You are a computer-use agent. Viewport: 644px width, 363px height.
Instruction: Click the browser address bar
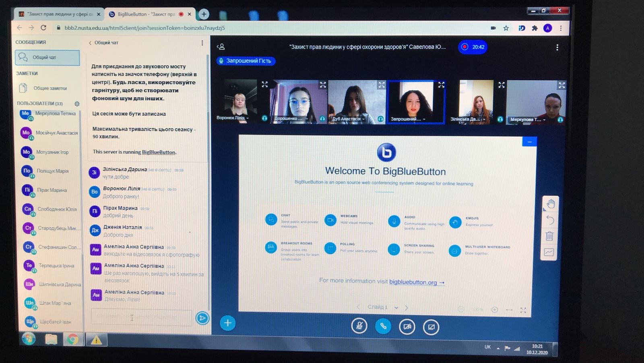[270, 28]
